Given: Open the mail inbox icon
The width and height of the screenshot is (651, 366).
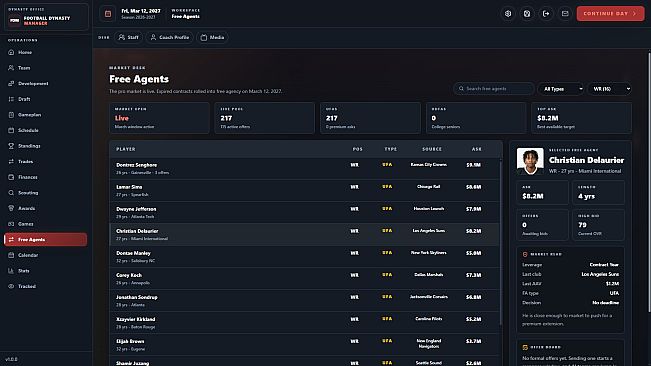Looking at the screenshot, I should click(x=565, y=14).
